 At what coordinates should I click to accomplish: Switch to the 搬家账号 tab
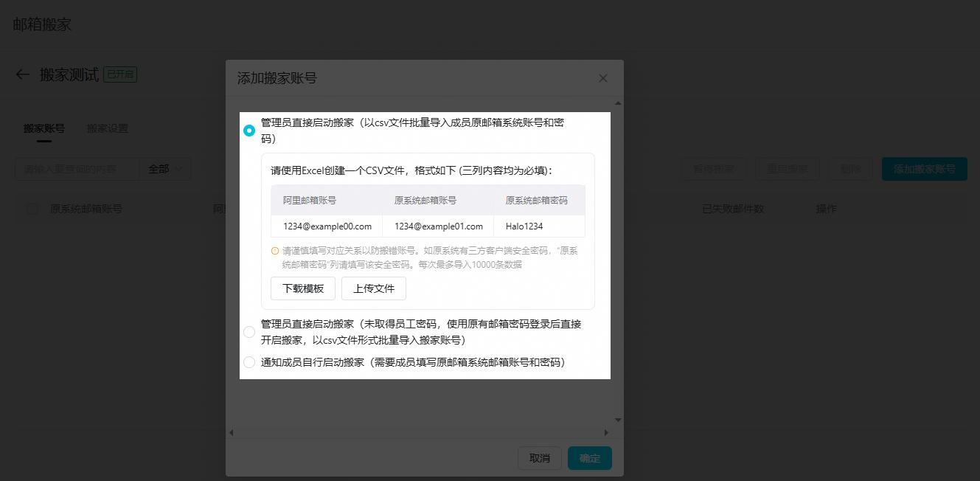pos(44,128)
